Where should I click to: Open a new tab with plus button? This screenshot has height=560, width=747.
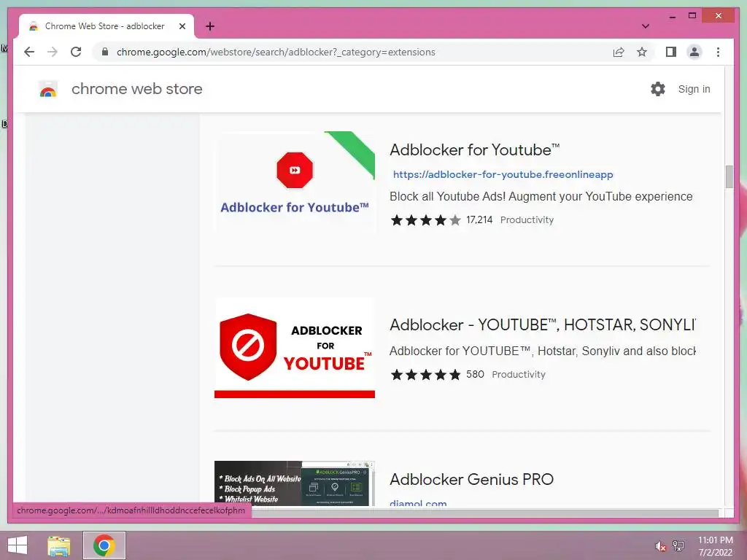209,26
